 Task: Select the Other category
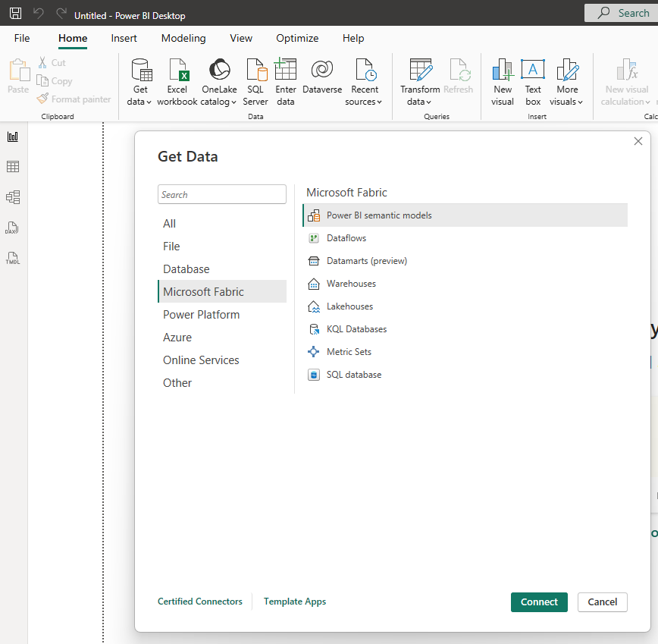click(x=222, y=382)
